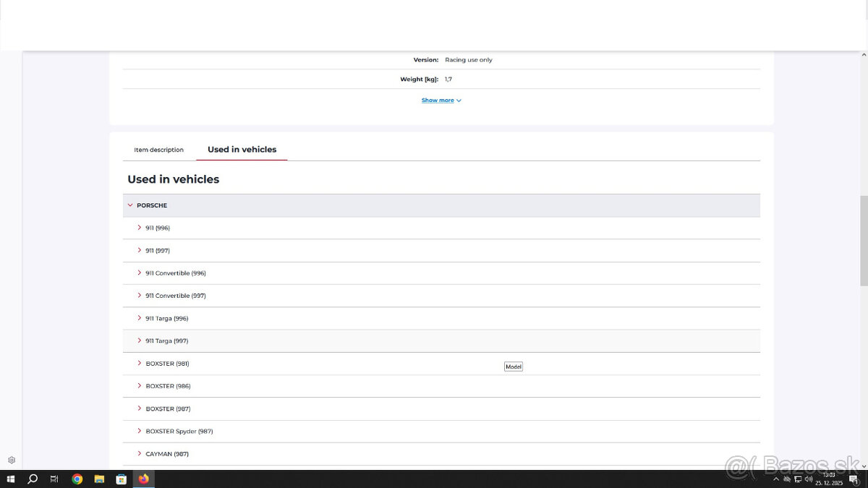
Task: Open Task View from the taskbar
Action: pyautogui.click(x=54, y=479)
